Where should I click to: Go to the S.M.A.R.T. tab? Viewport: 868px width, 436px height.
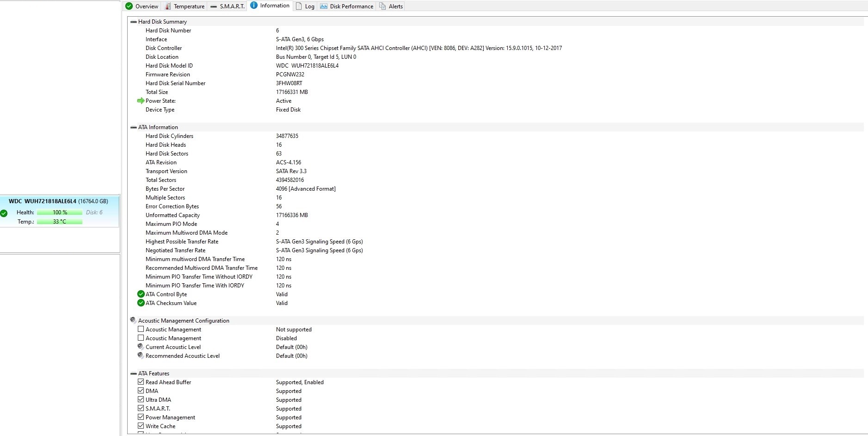click(x=227, y=6)
